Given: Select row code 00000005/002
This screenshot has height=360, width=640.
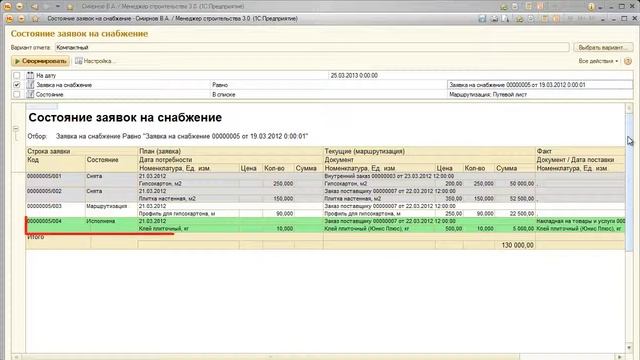Looking at the screenshot, I should coord(44,191).
